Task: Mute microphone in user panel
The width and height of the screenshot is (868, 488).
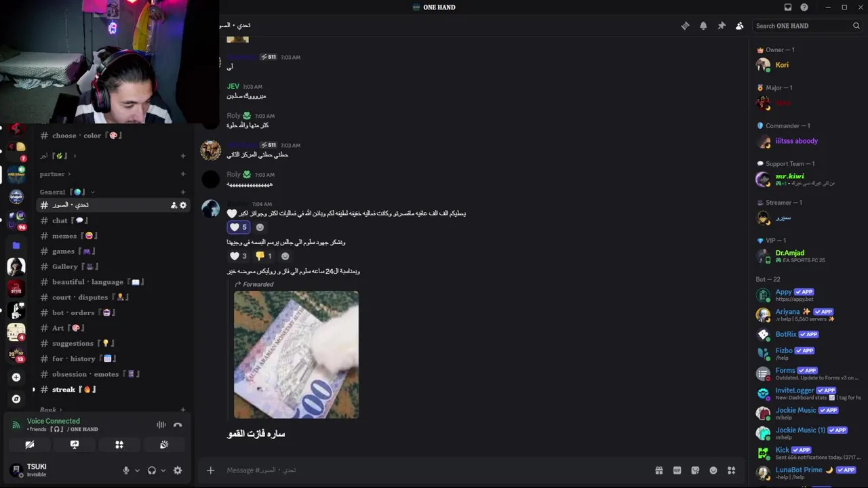Action: [x=126, y=470]
